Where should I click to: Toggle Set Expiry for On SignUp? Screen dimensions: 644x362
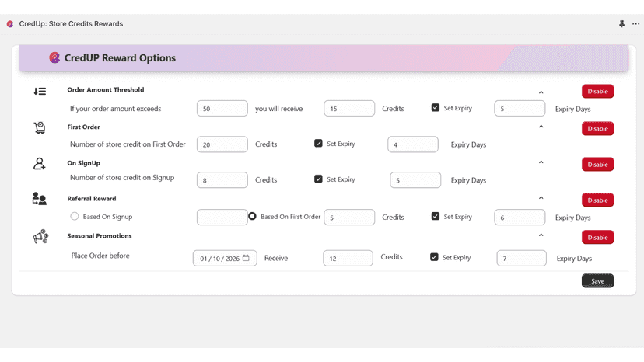(x=318, y=179)
